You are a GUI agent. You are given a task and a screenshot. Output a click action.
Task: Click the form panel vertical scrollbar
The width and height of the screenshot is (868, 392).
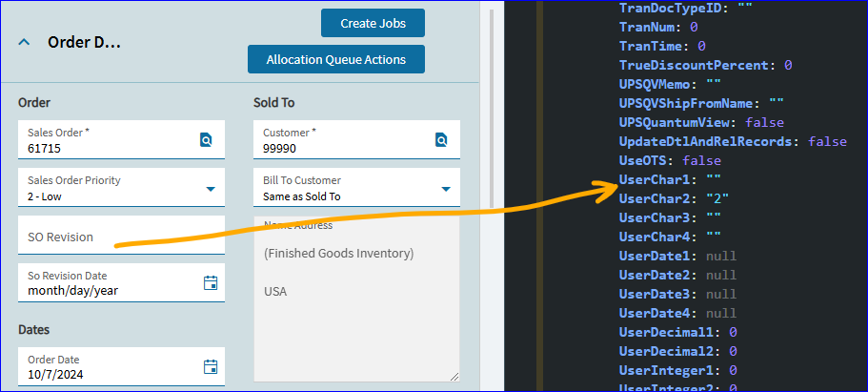click(491, 108)
